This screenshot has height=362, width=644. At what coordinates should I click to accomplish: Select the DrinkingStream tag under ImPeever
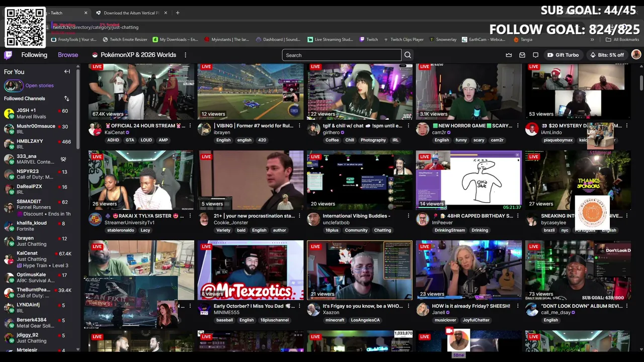tap(450, 230)
